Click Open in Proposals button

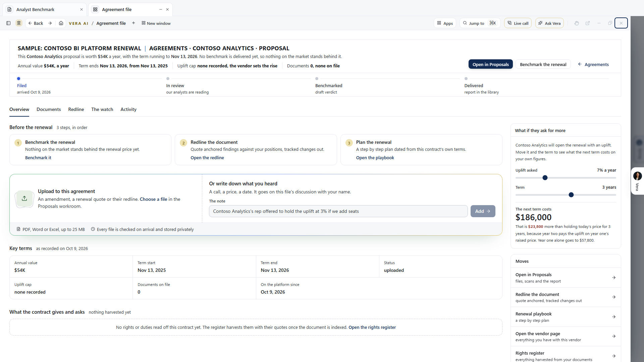click(490, 64)
